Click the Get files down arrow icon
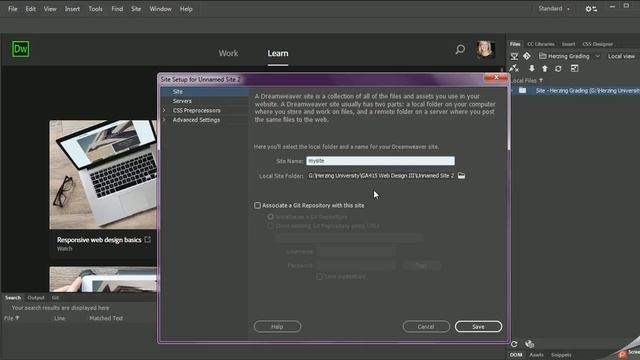Screen dimensions: 640x360 (531, 68)
